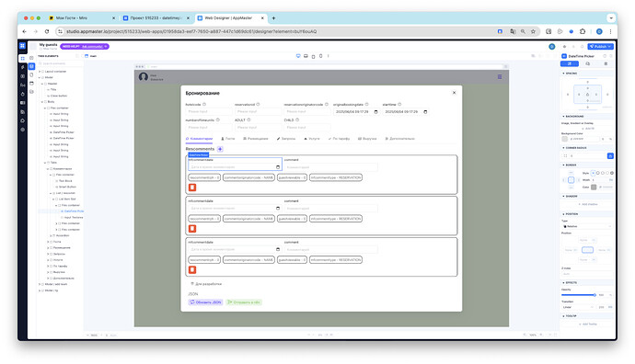This screenshot has height=364, width=635.
Task: Switch to the Гости tab
Action: tap(228, 139)
